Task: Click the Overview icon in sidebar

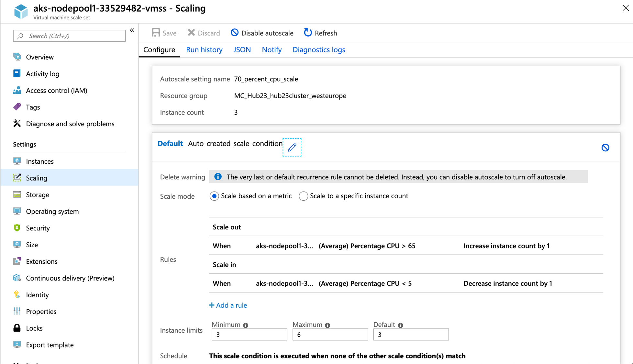Action: pyautogui.click(x=17, y=57)
